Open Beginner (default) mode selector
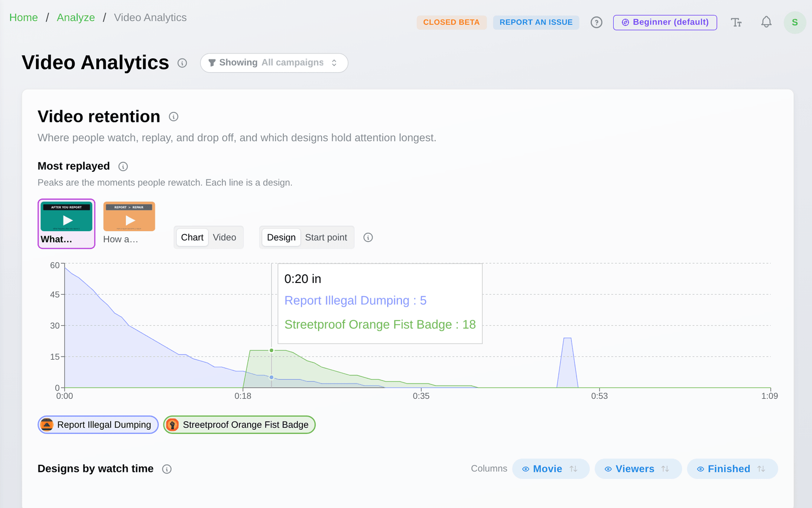 [665, 22]
